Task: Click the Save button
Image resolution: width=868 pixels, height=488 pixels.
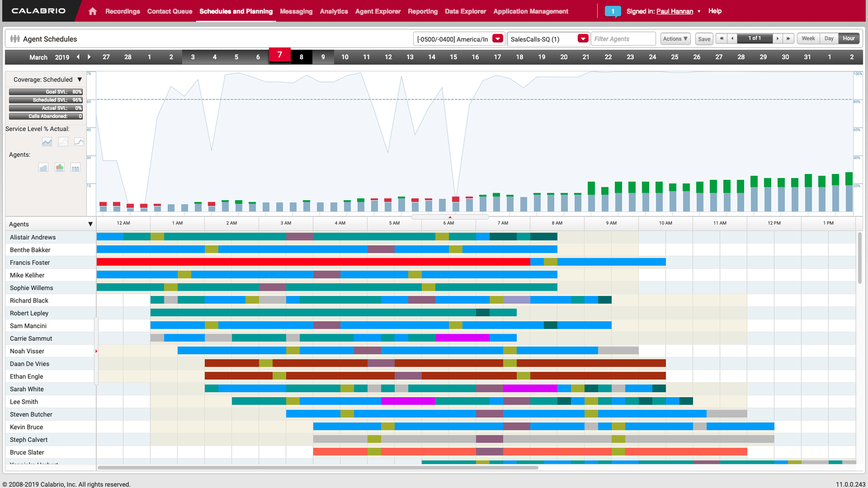Action: (704, 38)
